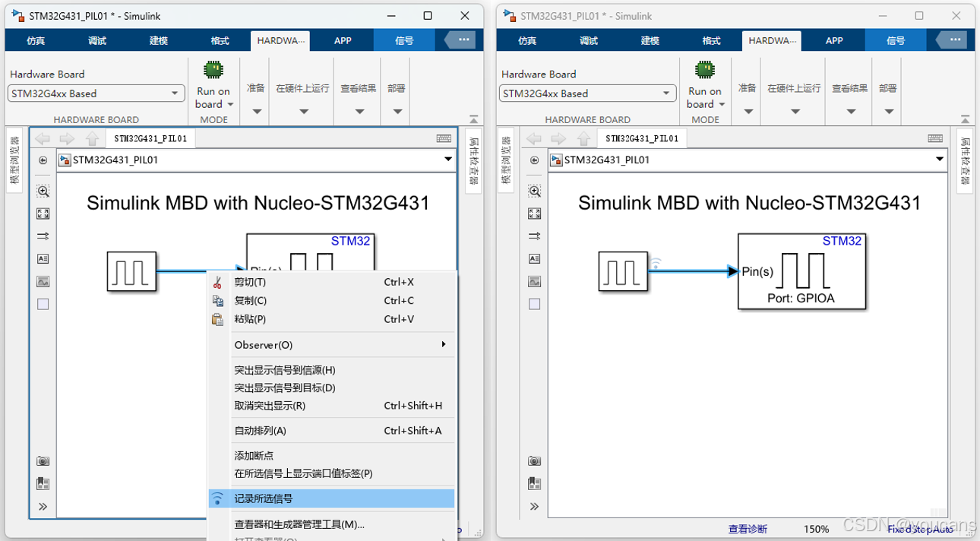The height and width of the screenshot is (541, 980).
Task: Click keyboard icon in right window tab bar
Action: (935, 138)
